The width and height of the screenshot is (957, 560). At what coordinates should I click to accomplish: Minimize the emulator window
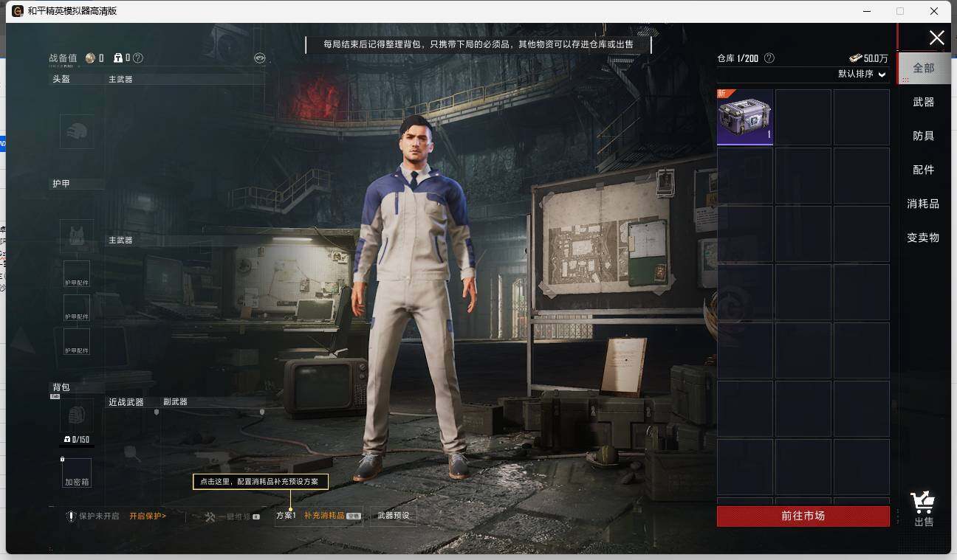tap(867, 11)
